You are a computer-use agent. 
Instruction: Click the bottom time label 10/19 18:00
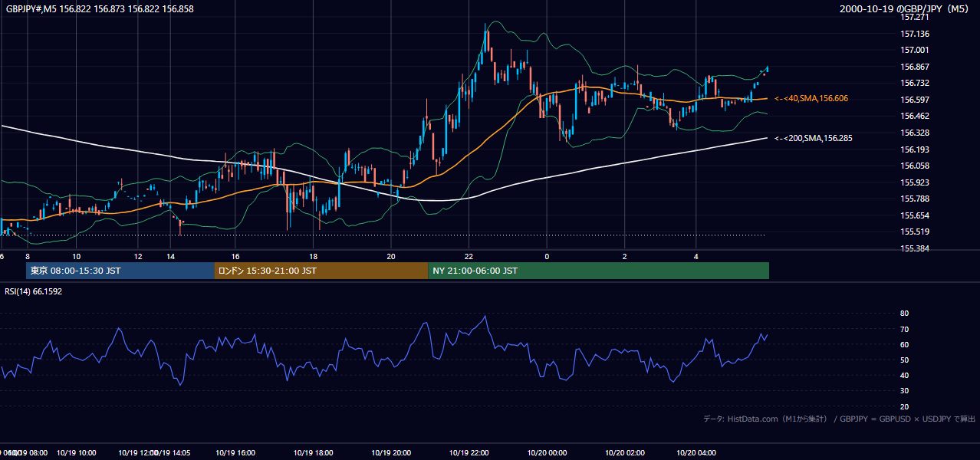click(x=313, y=452)
